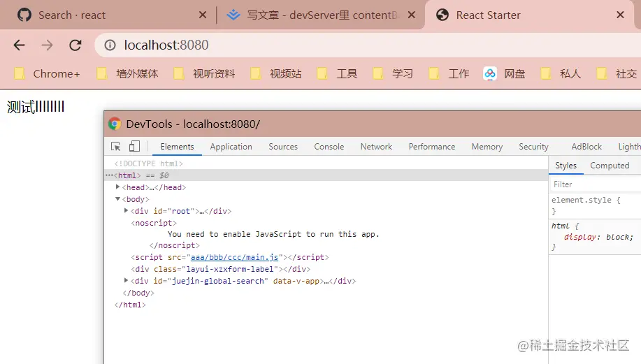Image resolution: width=641 pixels, height=364 pixels.
Task: Open the aaa/bbb/ccc/main.js script link
Action: coord(234,257)
